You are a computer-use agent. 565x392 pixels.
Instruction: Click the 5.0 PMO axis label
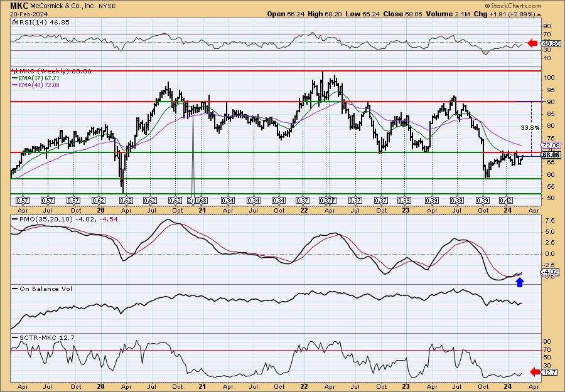coord(549,232)
